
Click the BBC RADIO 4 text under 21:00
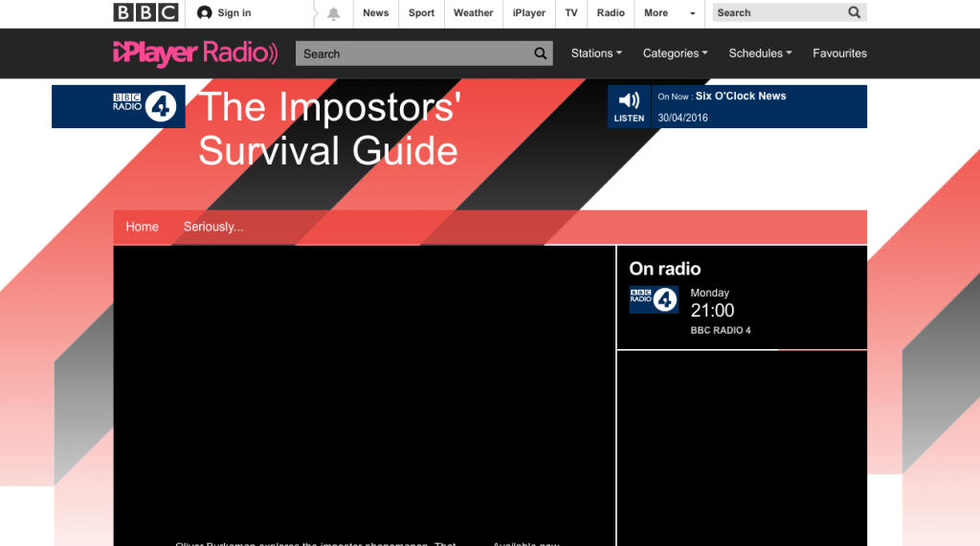click(721, 331)
